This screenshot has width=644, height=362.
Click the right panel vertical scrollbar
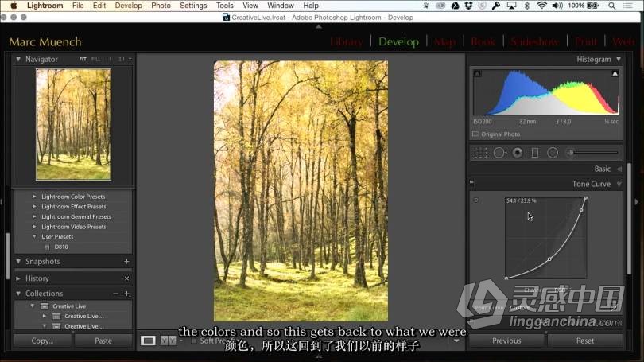[x=629, y=218]
